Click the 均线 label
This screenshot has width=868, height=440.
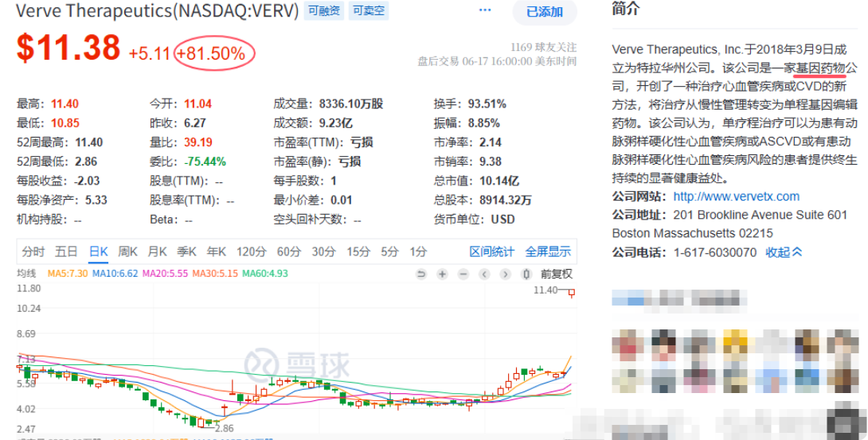coord(26,274)
